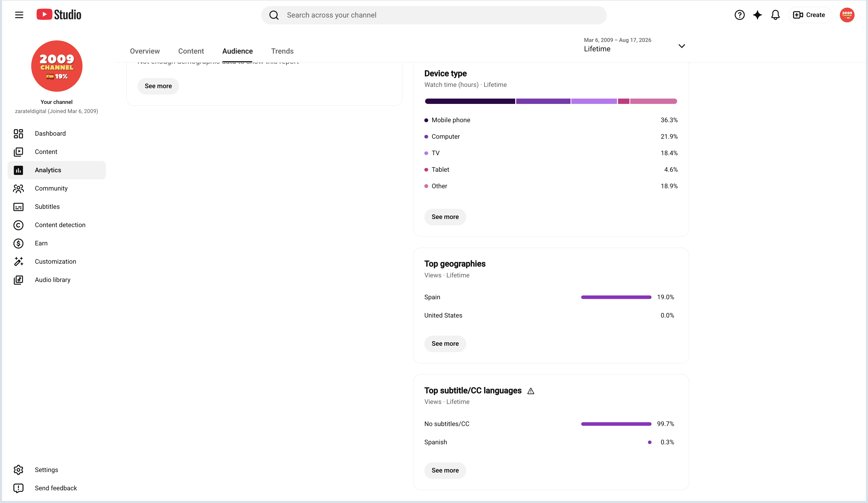This screenshot has width=868, height=503.
Task: Click the warning icon beside Top subtitle/CC languages
Action: coord(531,391)
